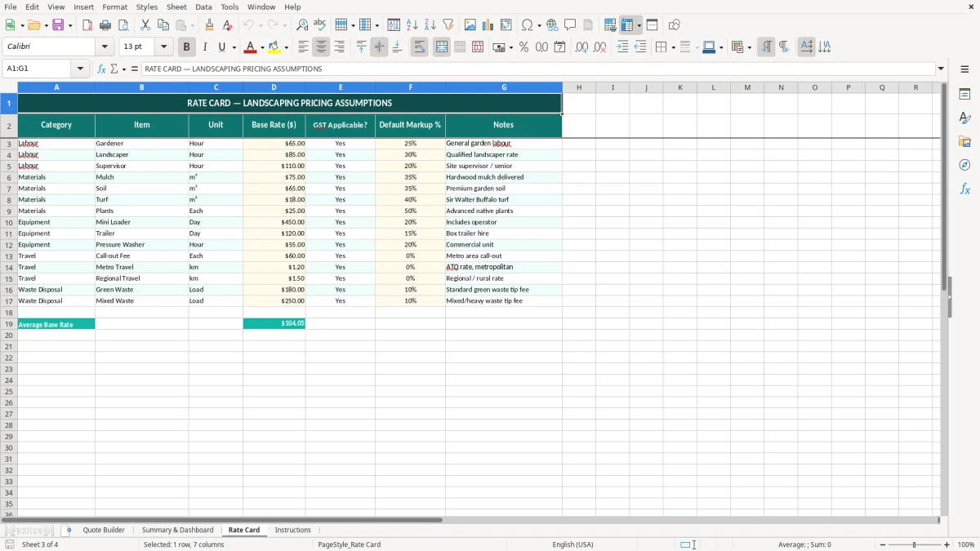Increase the cell indent

(622, 47)
